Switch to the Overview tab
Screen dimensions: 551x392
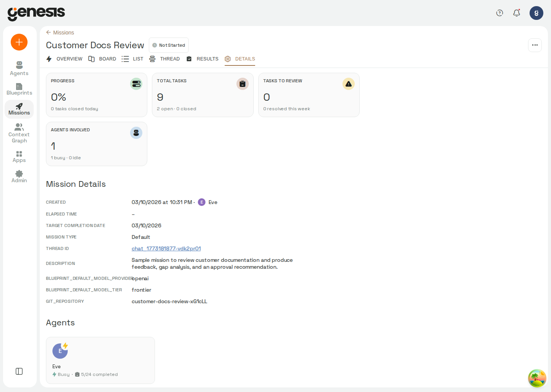point(64,59)
